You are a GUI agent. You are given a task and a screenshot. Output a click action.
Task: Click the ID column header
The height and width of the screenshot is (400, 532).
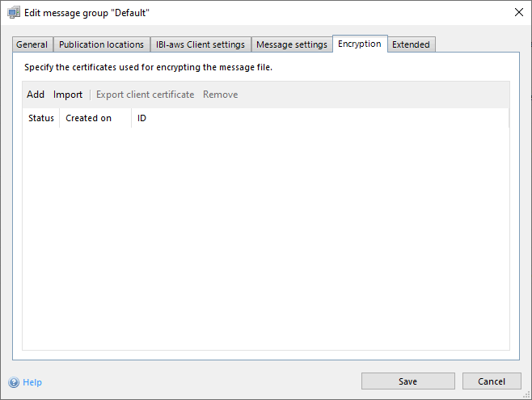point(142,118)
